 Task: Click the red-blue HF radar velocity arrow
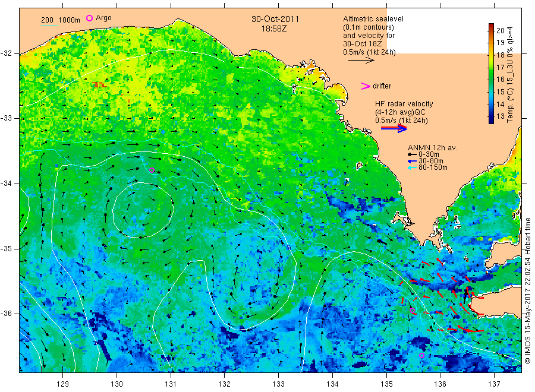click(x=394, y=128)
